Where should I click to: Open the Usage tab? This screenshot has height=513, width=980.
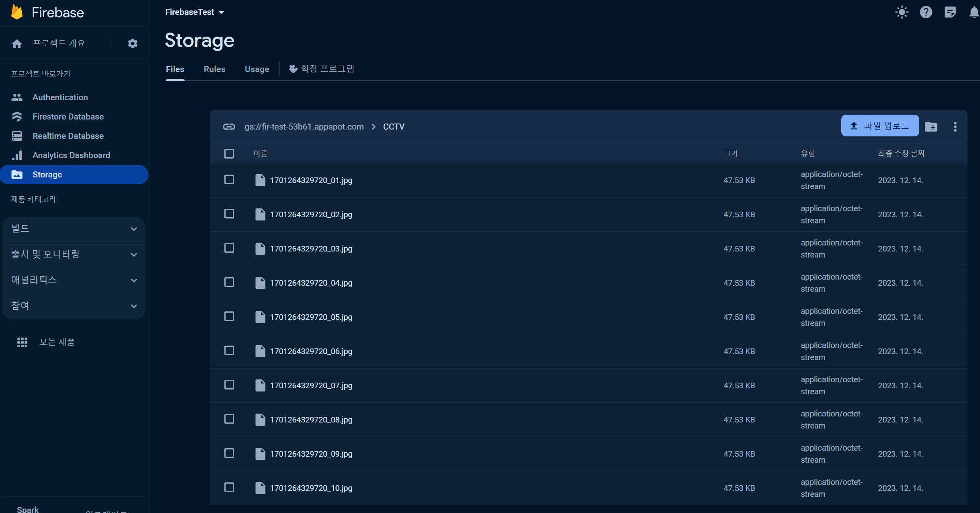coord(257,69)
